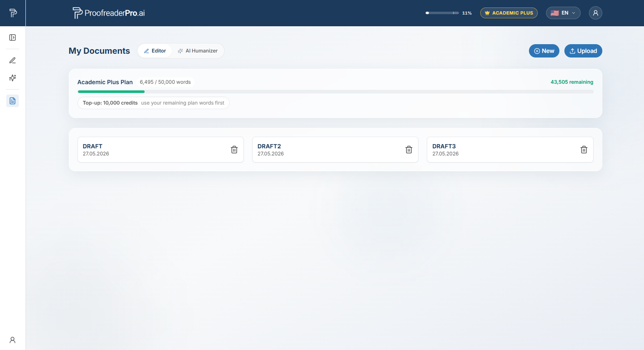Image resolution: width=644 pixels, height=350 pixels.
Task: Open the Editor pen icon in sidebar
Action: (x=13, y=60)
